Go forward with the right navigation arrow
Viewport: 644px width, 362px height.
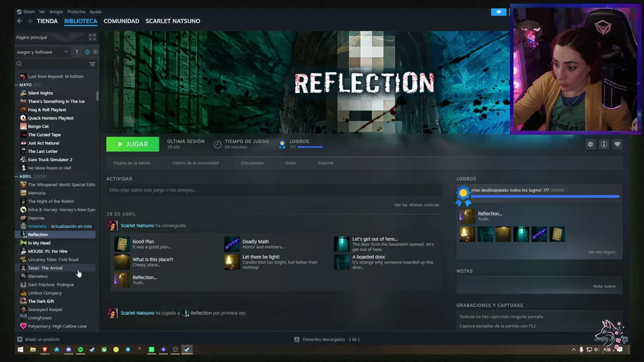pyautogui.click(x=30, y=21)
